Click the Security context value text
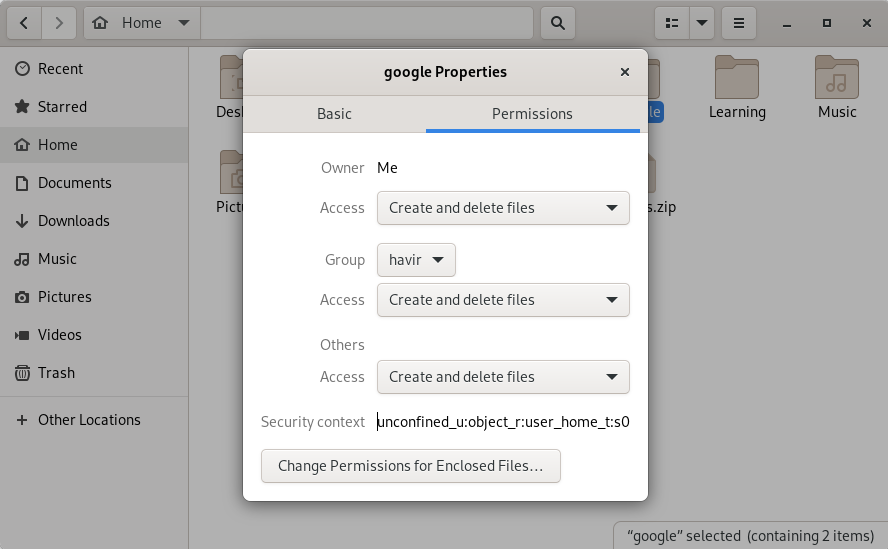 pyautogui.click(x=503, y=422)
